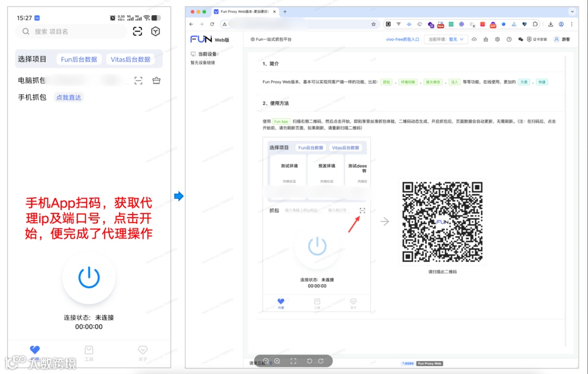Rotate image counterclockwise in viewer toolbar
Screen dimensions: 588x374
309,361
